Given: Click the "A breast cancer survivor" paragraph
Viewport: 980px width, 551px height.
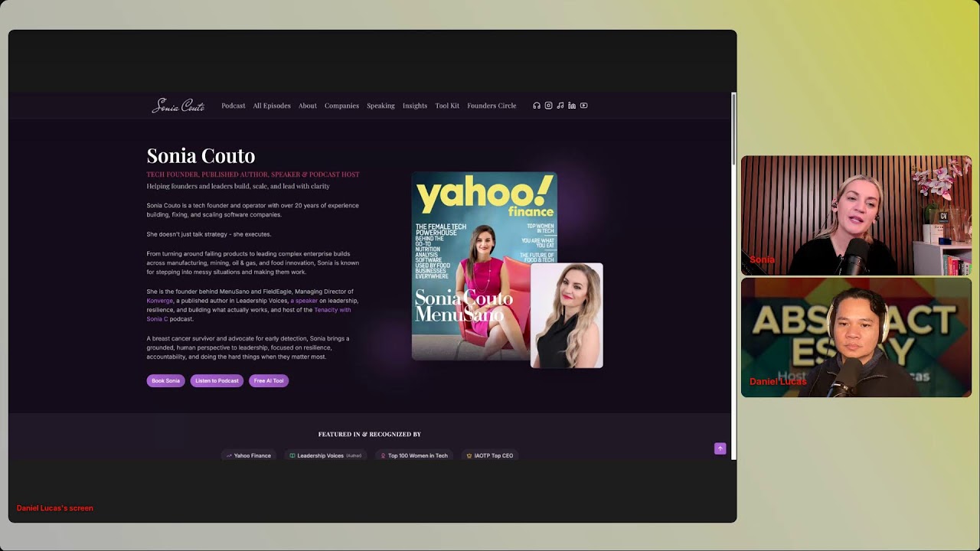Looking at the screenshot, I should (248, 347).
